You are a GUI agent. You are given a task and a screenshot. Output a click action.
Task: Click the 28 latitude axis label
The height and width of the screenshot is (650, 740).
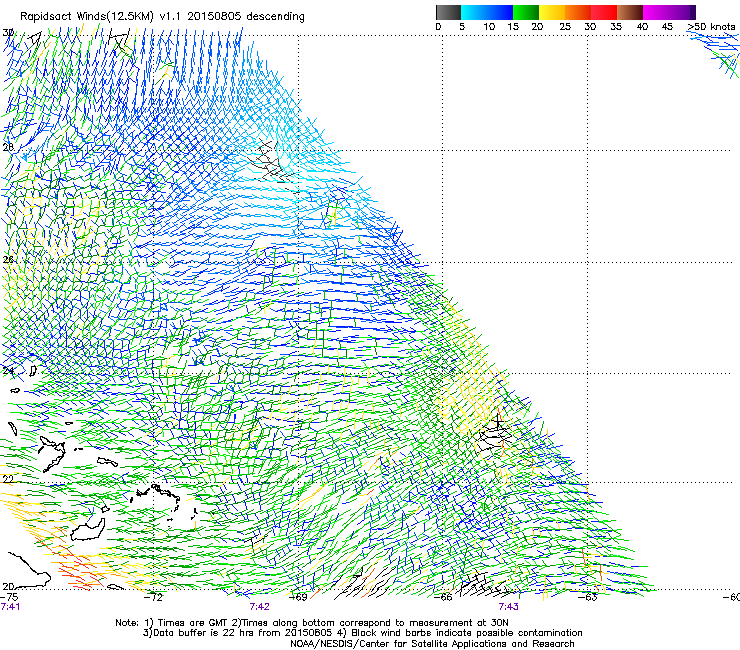pyautogui.click(x=8, y=147)
